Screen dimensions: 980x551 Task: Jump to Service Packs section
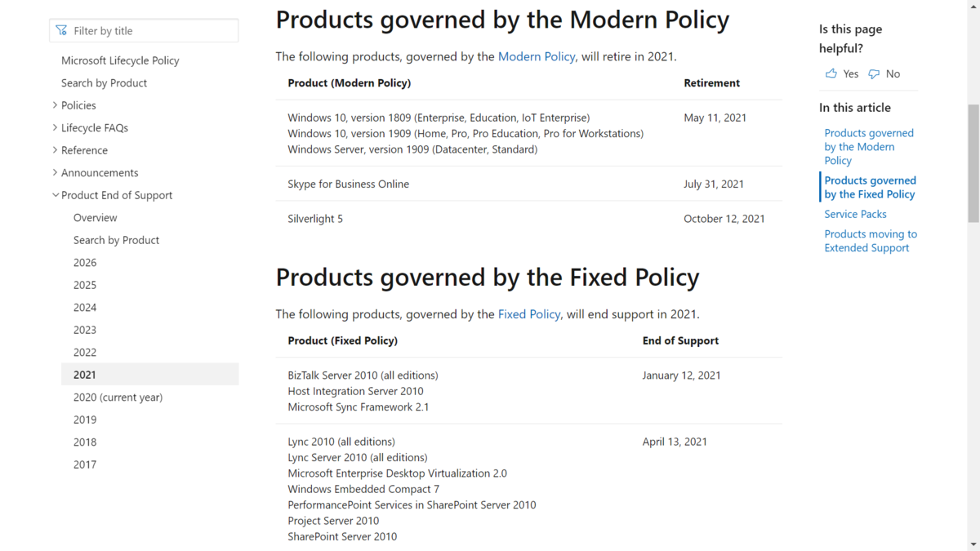(855, 214)
